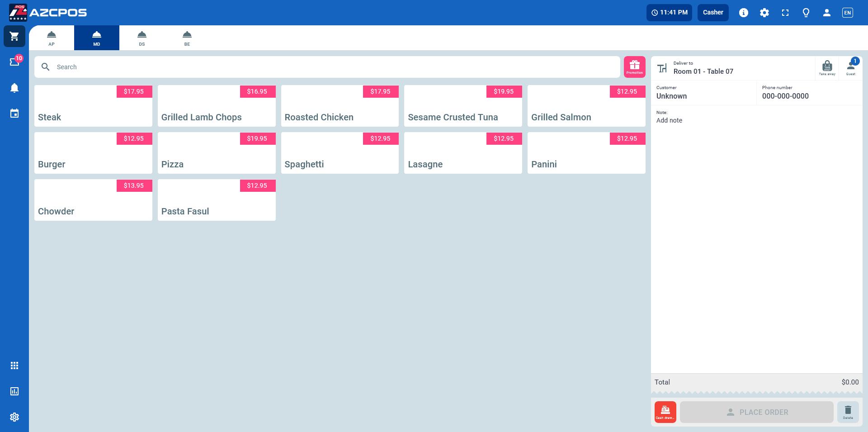Click Add note in the order panel
This screenshot has height=432, width=868.
click(x=669, y=120)
